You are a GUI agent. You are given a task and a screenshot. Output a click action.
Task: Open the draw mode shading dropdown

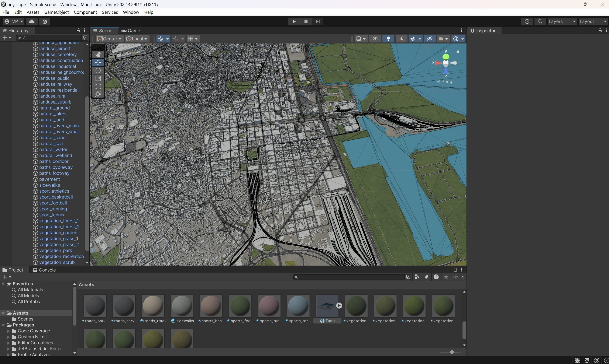pos(361,39)
